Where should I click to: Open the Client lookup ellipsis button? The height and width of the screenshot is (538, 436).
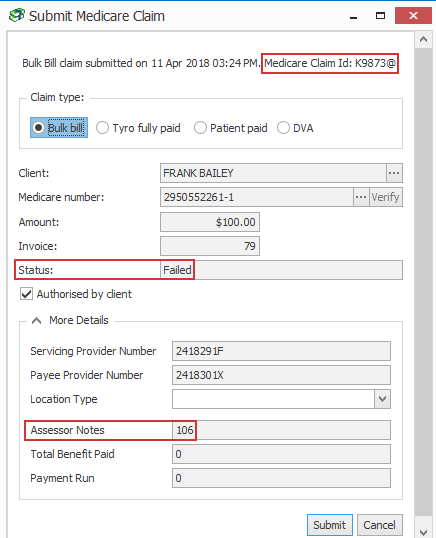[x=394, y=173]
